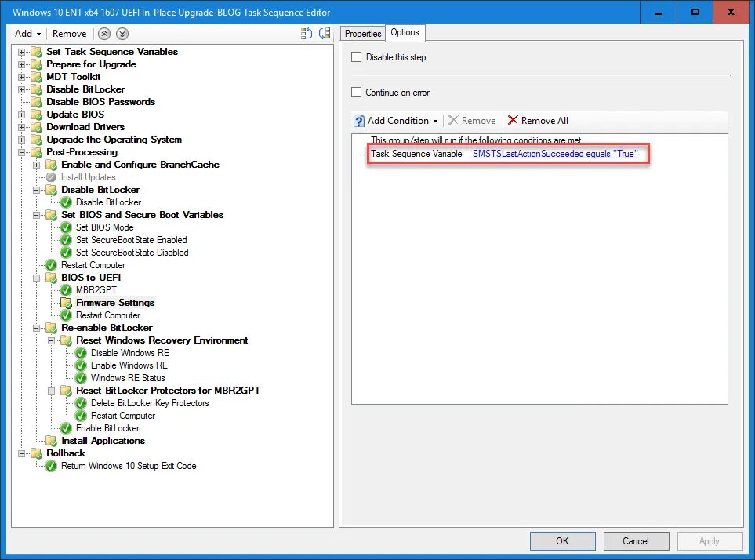Click the Enable Windows RE check icon
The height and width of the screenshot is (560, 755).
click(x=81, y=365)
